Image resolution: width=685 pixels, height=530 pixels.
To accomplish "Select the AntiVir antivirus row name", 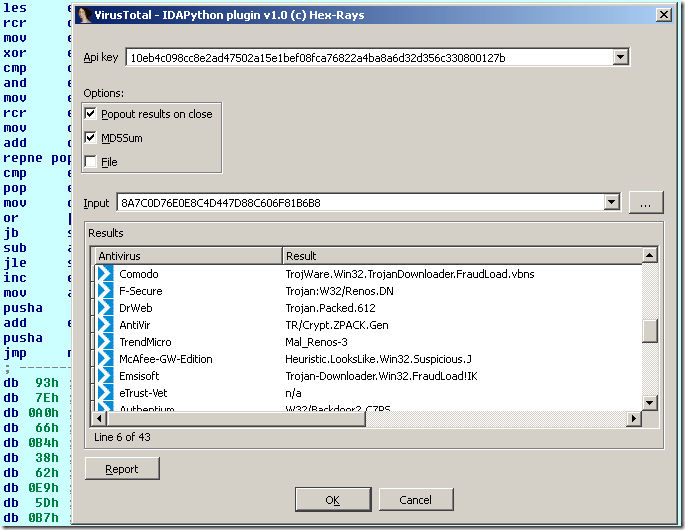I will [135, 325].
